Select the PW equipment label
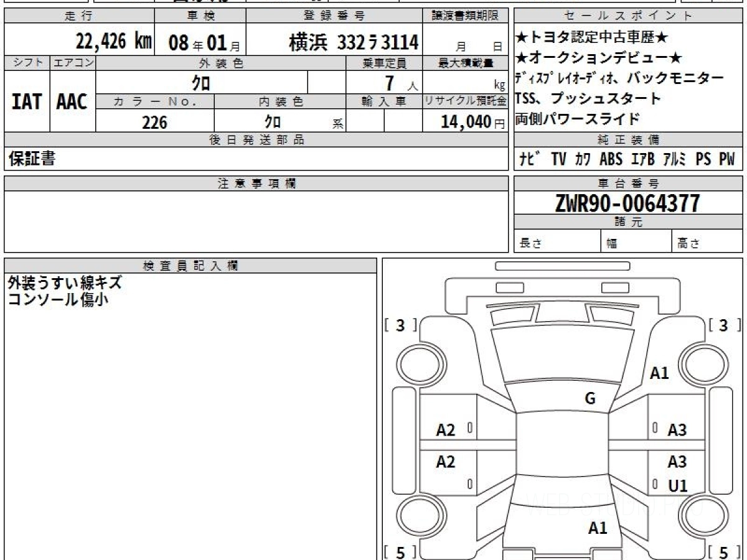Screen dimensions: 747x560 (x=727, y=159)
